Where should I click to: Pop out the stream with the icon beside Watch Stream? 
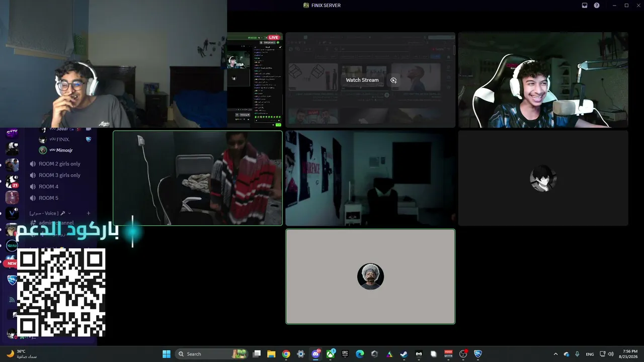(393, 80)
